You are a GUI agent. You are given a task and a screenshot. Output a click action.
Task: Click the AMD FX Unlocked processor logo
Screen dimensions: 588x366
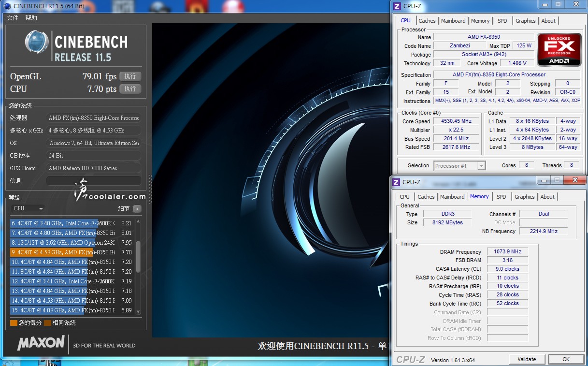click(559, 49)
